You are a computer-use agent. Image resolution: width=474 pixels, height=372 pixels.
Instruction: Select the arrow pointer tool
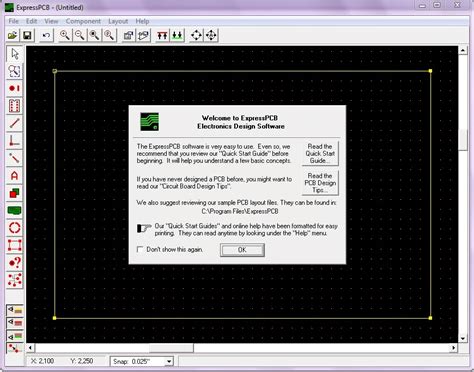click(x=14, y=54)
